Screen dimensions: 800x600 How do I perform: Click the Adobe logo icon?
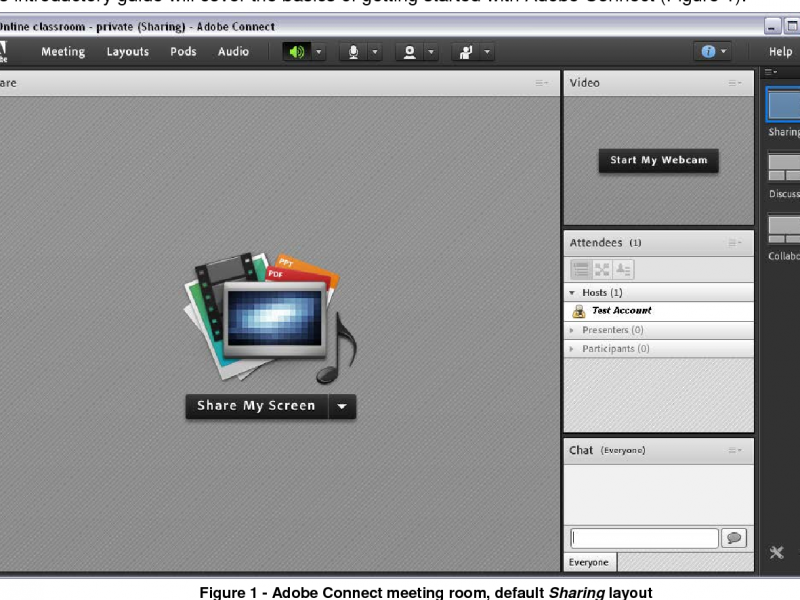(3, 52)
